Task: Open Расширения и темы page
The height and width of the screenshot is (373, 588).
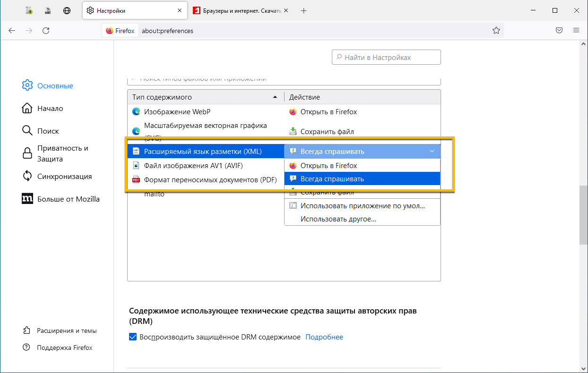Action: click(67, 331)
